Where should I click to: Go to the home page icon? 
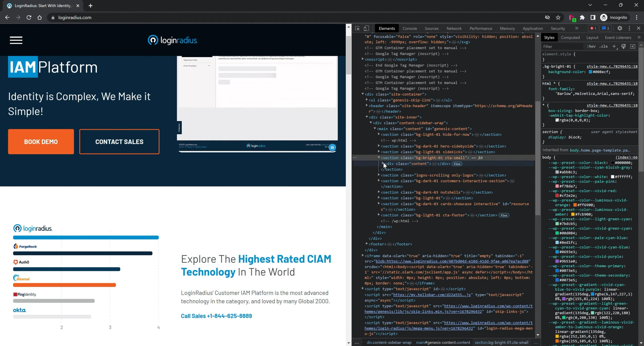(x=39, y=17)
